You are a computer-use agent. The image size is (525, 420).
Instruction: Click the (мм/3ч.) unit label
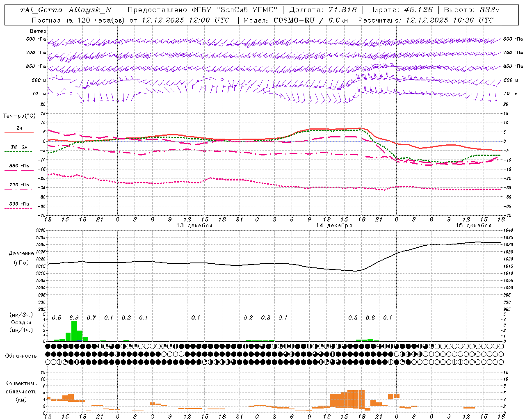click(x=21, y=315)
